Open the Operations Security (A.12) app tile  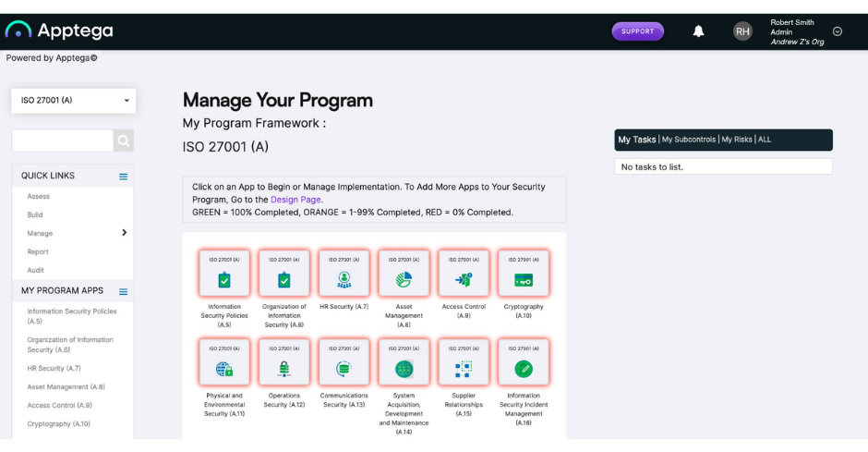(284, 361)
